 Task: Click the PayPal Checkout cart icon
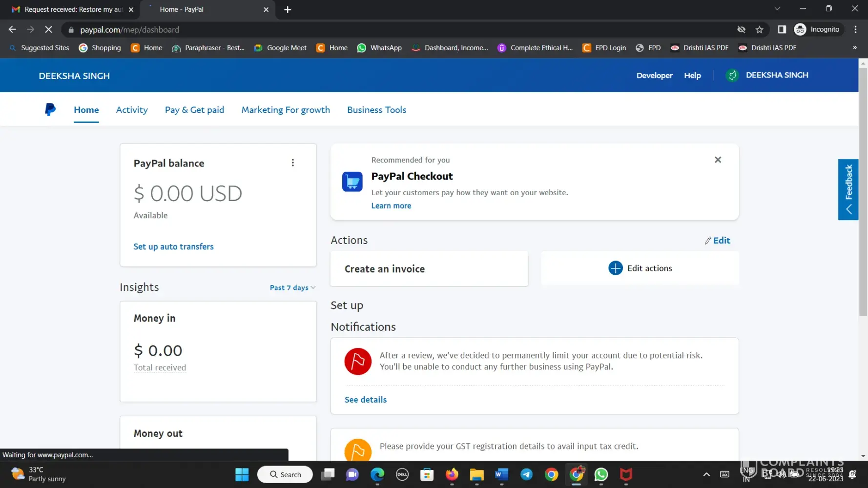tap(352, 182)
